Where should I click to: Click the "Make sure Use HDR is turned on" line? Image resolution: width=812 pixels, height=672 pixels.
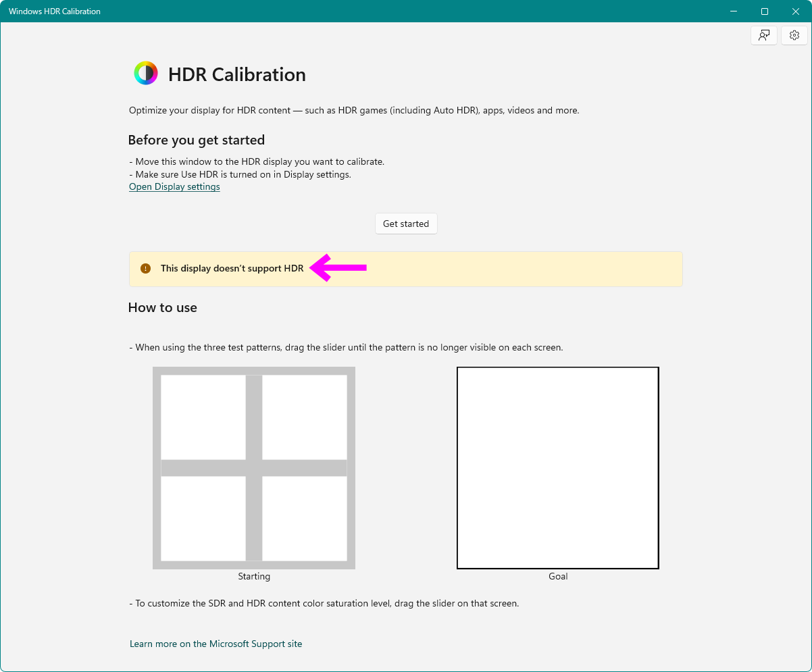click(240, 174)
